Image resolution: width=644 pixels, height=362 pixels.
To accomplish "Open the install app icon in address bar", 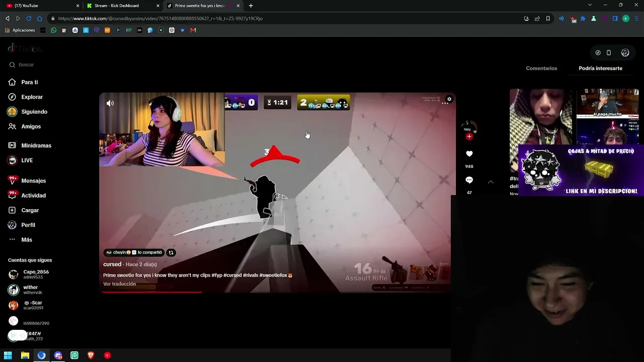I will [x=526, y=19].
